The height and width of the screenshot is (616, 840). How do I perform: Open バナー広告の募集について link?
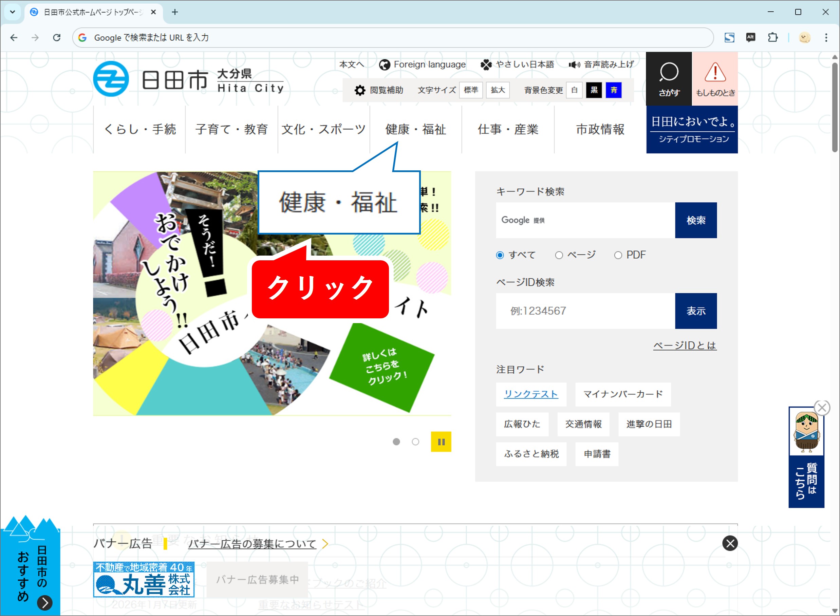252,544
